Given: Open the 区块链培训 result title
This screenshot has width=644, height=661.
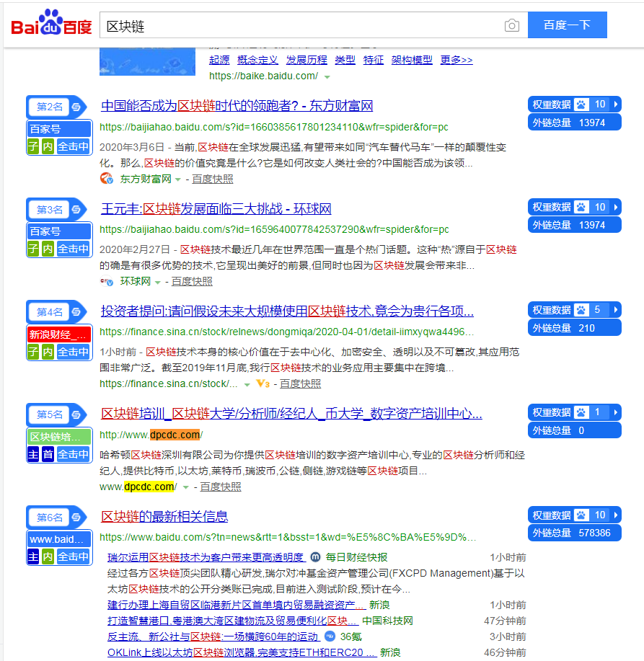Looking at the screenshot, I should (x=291, y=414).
